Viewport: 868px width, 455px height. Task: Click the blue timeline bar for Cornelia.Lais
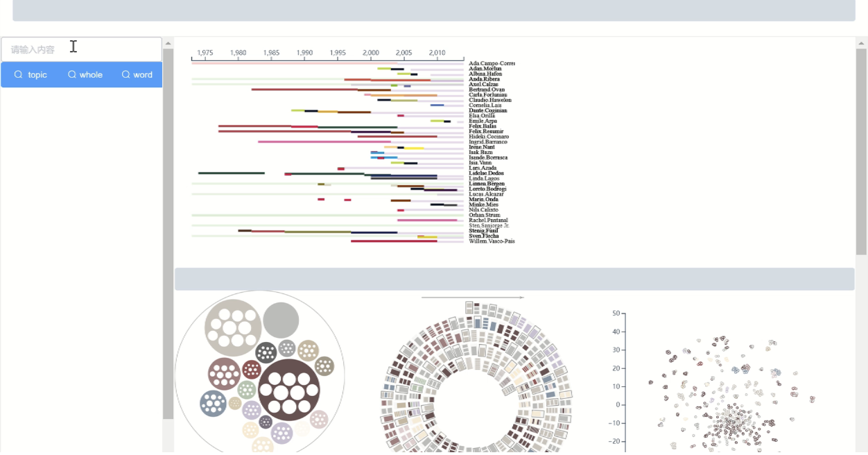pyautogui.click(x=437, y=105)
